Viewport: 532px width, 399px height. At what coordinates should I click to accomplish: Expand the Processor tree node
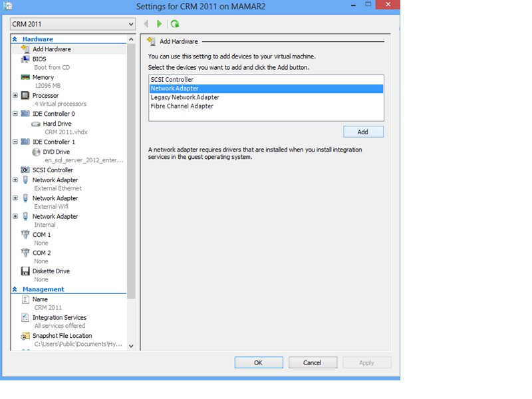pyautogui.click(x=15, y=95)
